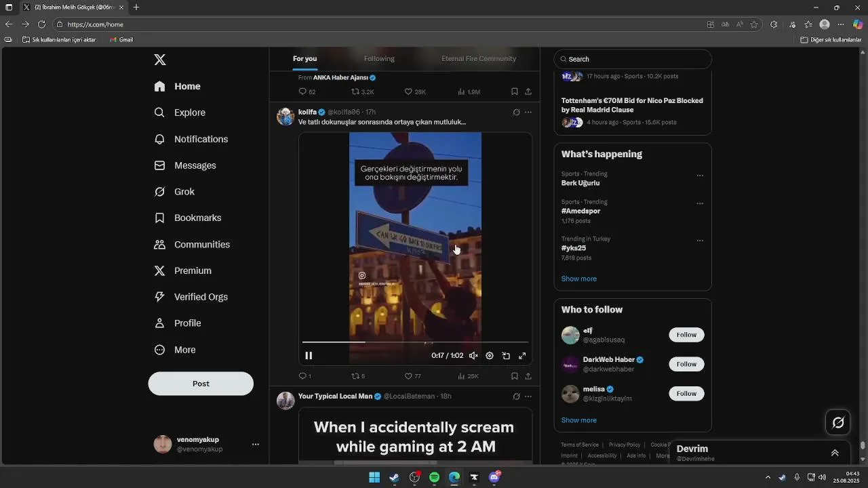868x488 pixels.
Task: Click the Post button
Action: pyautogui.click(x=201, y=384)
